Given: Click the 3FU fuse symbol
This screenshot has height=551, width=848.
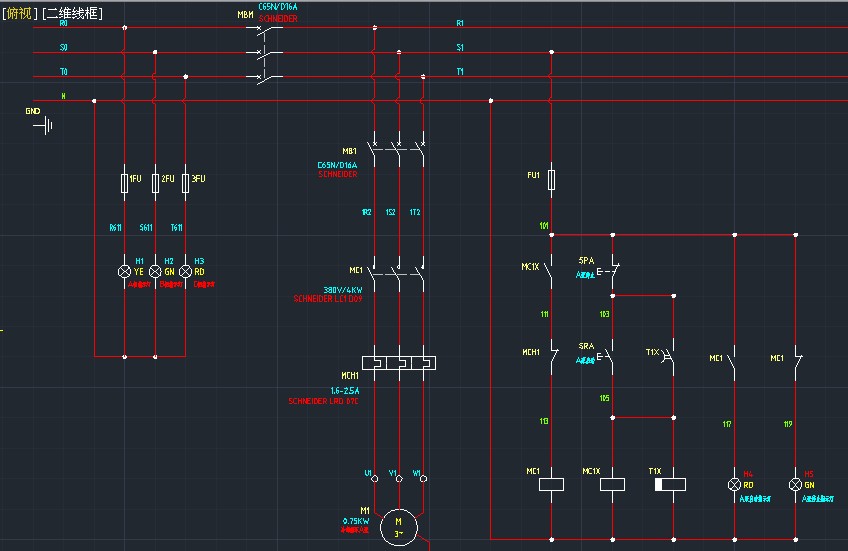Looking at the screenshot, I should point(185,181).
